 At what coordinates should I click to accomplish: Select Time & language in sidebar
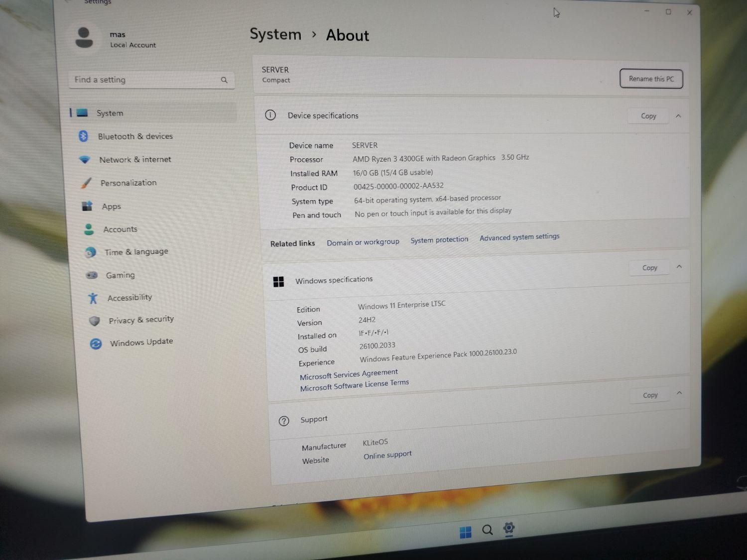pyautogui.click(x=136, y=252)
